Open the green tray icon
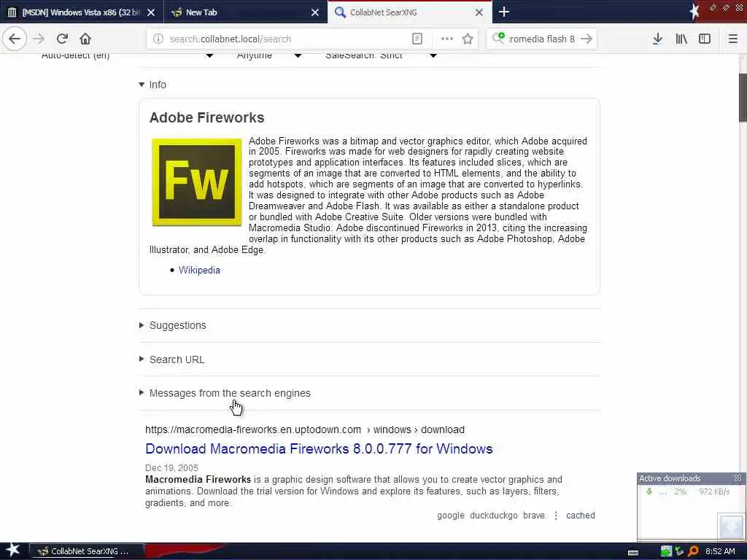The image size is (747, 560). 666,551
